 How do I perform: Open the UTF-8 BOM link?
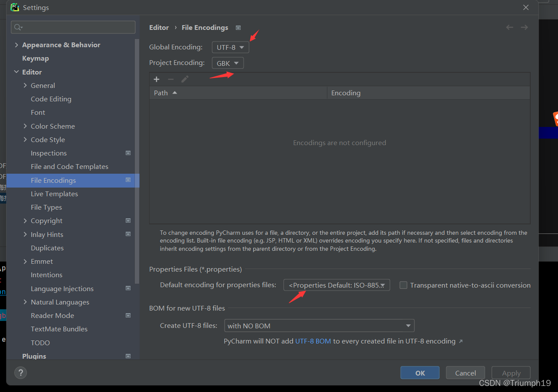[x=313, y=341]
